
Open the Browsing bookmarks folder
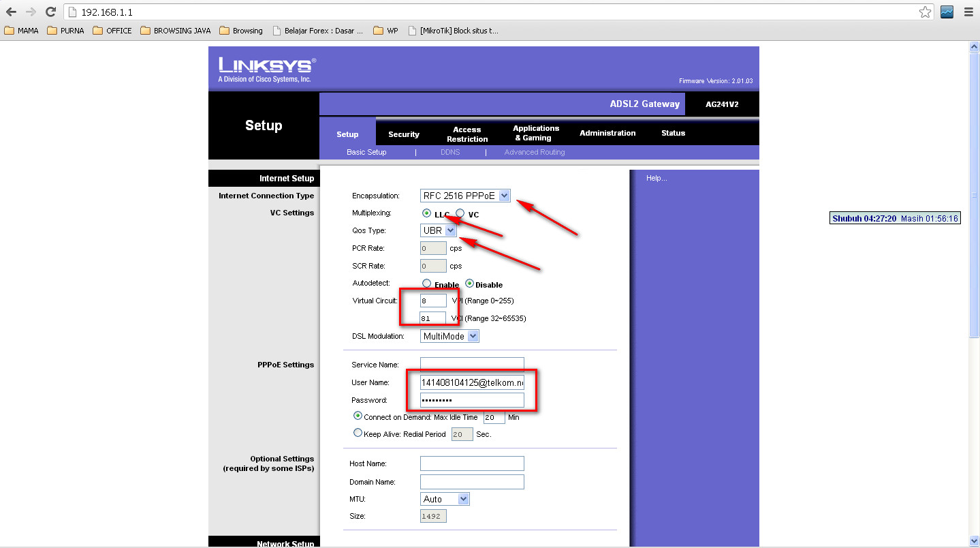[241, 31]
